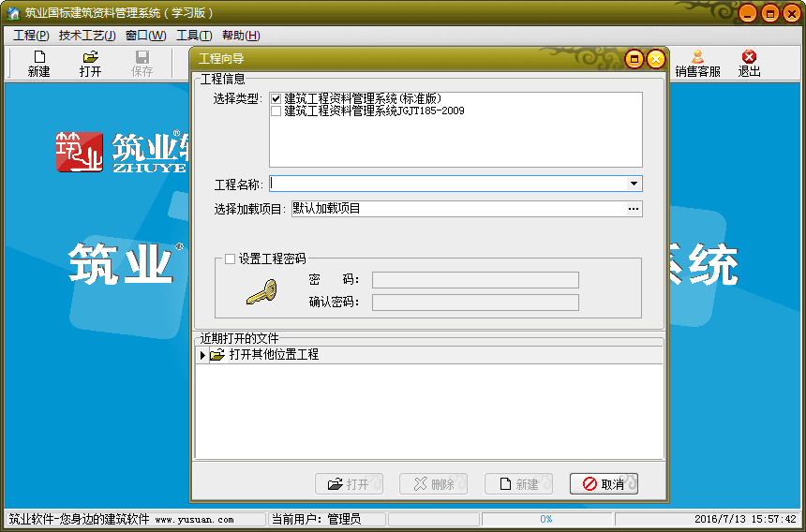Open the 技术工艺(J) menu
Screen dimensions: 806x532
pyautogui.click(x=87, y=36)
